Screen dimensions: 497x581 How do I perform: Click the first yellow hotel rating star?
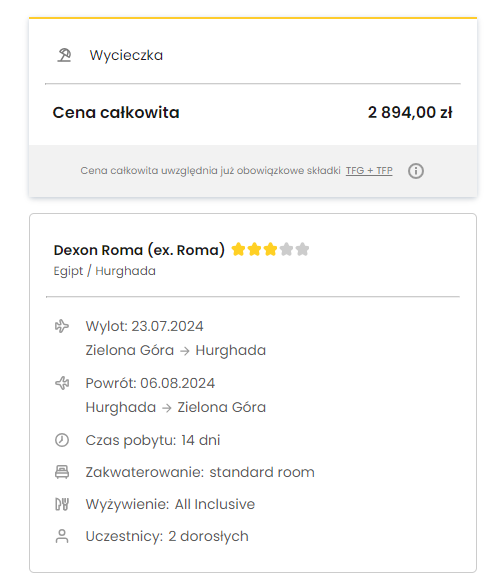pos(238,249)
